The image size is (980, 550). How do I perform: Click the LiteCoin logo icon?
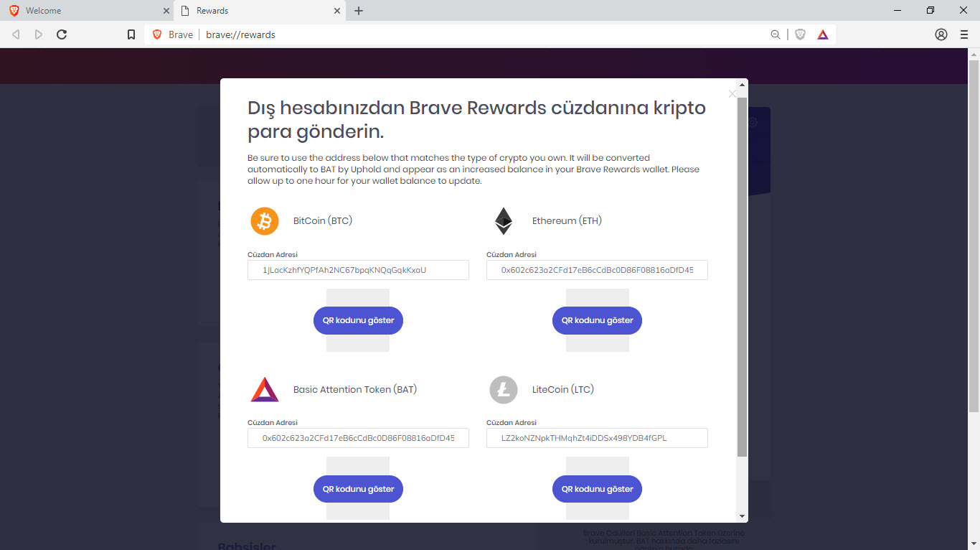tap(504, 390)
